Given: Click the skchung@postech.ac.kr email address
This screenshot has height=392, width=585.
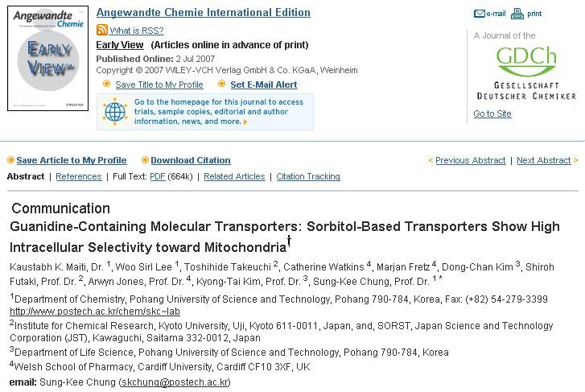Looking at the screenshot, I should pyautogui.click(x=175, y=382).
